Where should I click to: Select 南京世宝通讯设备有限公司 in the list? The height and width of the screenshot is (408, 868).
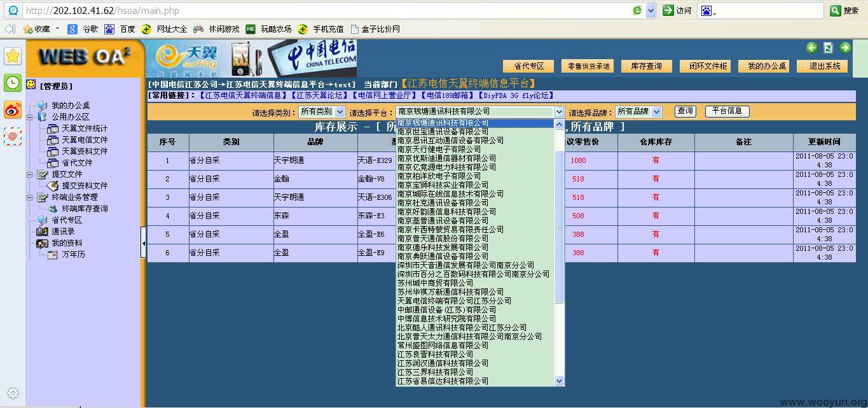pos(475,132)
